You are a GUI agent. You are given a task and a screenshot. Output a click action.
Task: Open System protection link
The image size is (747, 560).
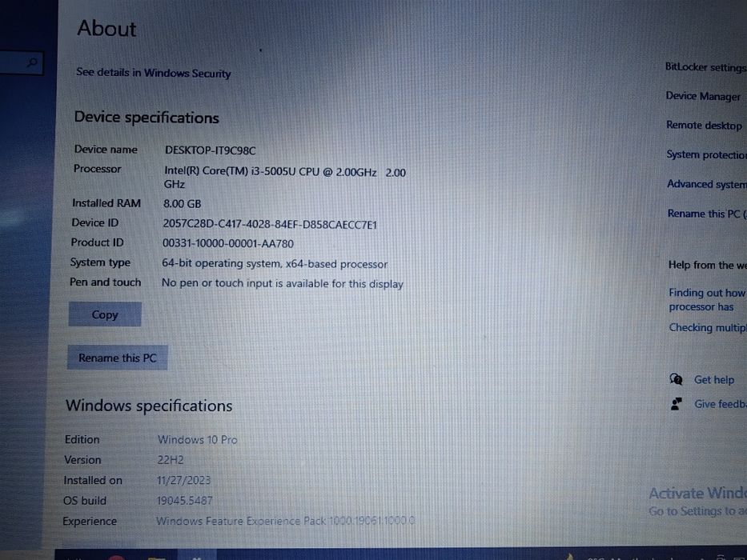point(706,154)
